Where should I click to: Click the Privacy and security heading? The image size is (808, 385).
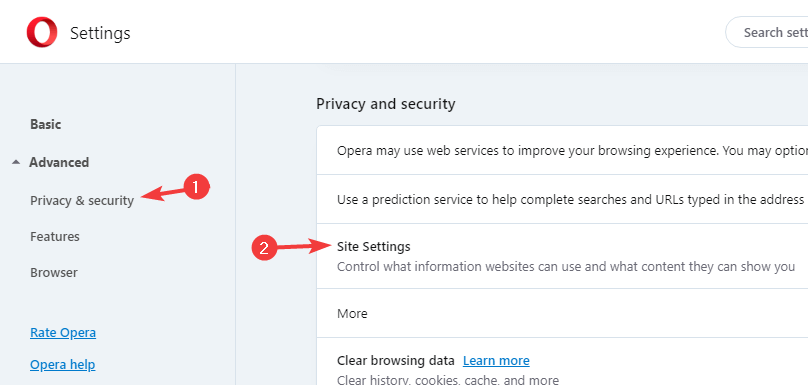[x=385, y=104]
